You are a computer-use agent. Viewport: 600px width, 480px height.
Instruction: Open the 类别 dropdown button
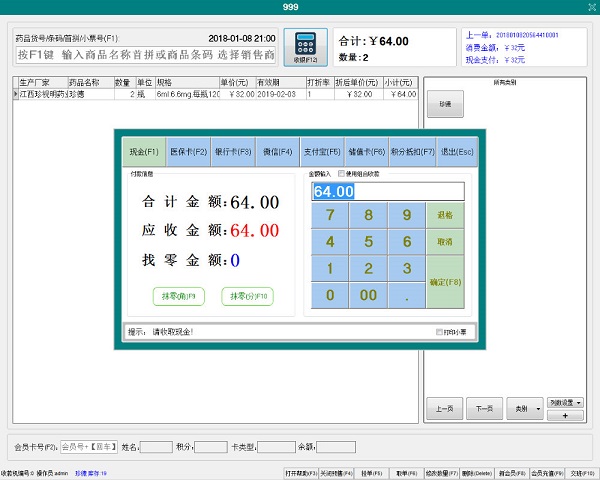[x=525, y=409]
